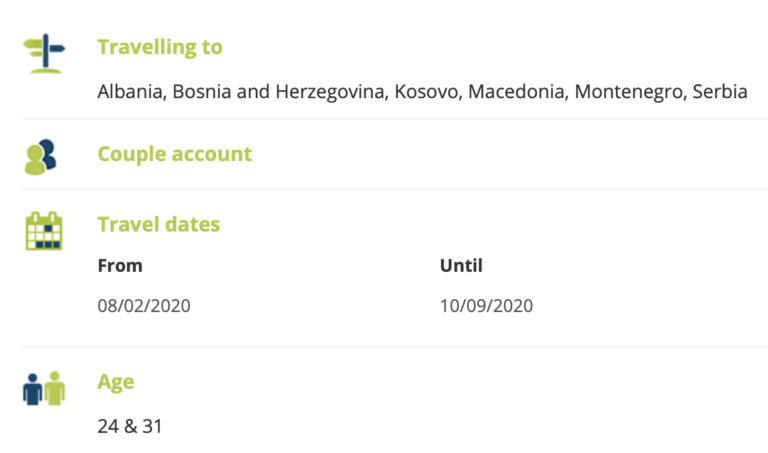Click the couple account people icon
Image resolution: width=768 pixels, height=453 pixels.
click(x=41, y=156)
